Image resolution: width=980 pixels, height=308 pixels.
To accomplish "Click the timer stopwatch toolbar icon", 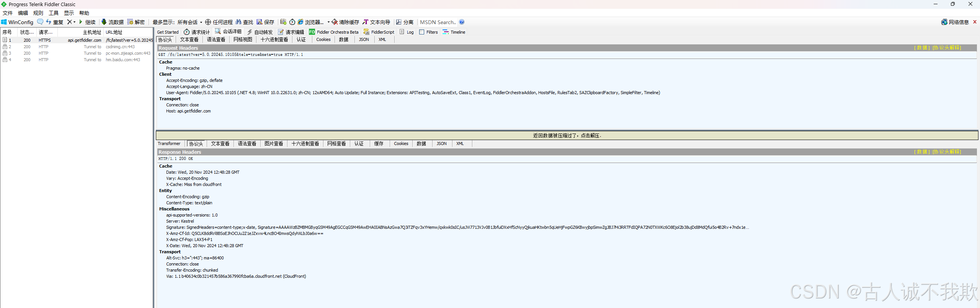I will click(x=292, y=22).
